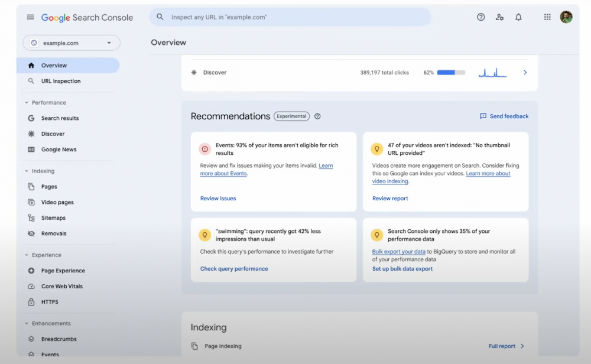Screen dimensions: 591x364
Task: Click Learn more about video indexing link
Action: pos(441,177)
